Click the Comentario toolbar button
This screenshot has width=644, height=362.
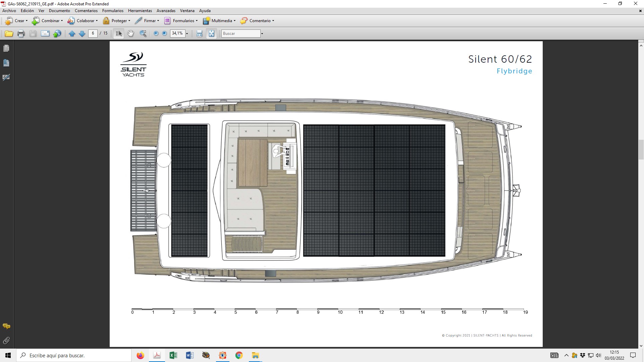pos(257,21)
